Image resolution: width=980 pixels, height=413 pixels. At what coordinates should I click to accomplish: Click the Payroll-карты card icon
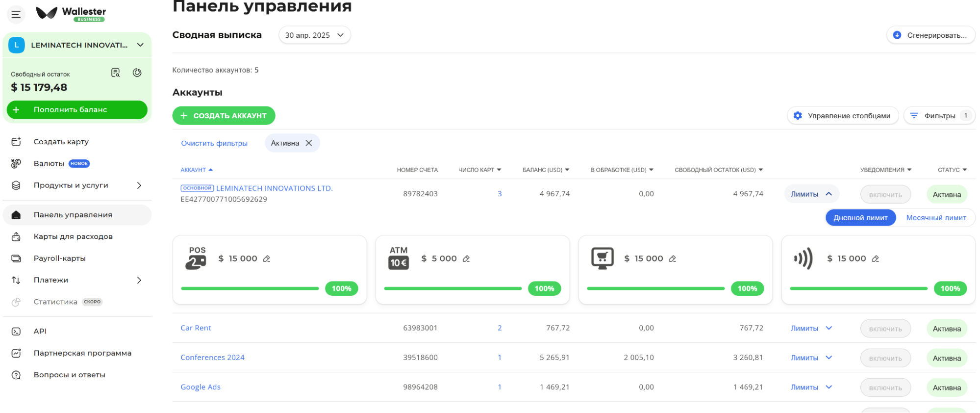pos(16,258)
